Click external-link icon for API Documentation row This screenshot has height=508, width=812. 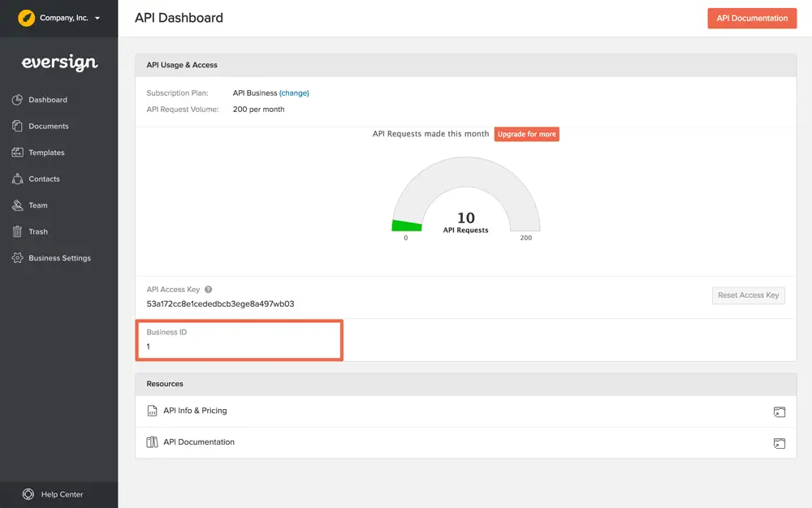[780, 443]
